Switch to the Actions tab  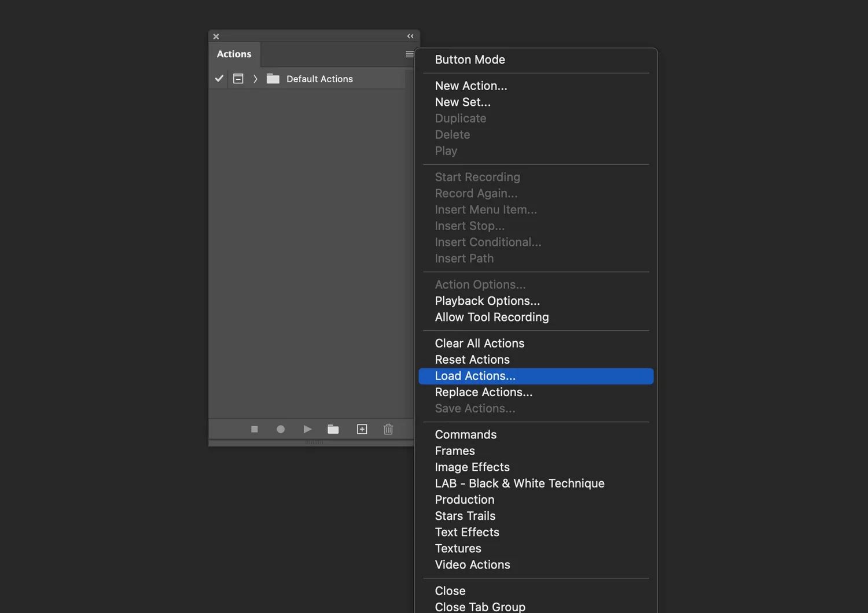click(234, 54)
